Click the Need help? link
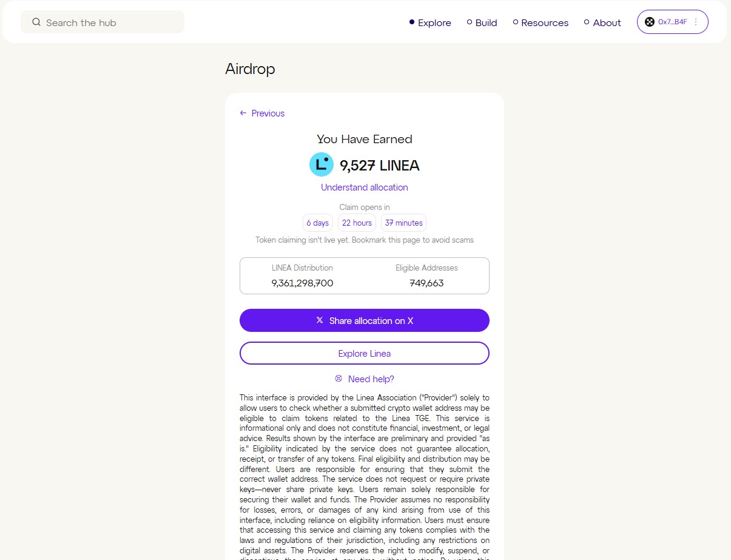 (x=371, y=379)
